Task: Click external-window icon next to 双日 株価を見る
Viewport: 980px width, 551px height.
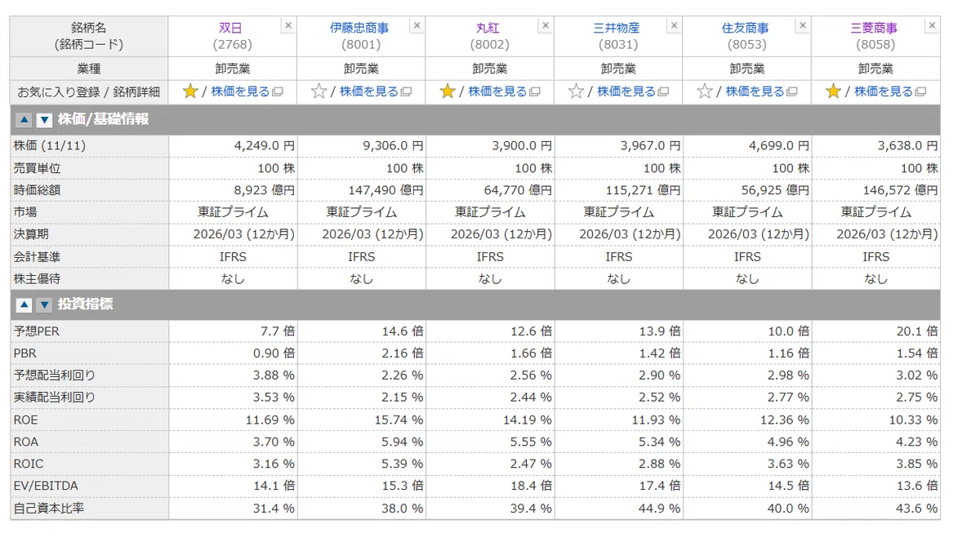Action: tap(278, 92)
